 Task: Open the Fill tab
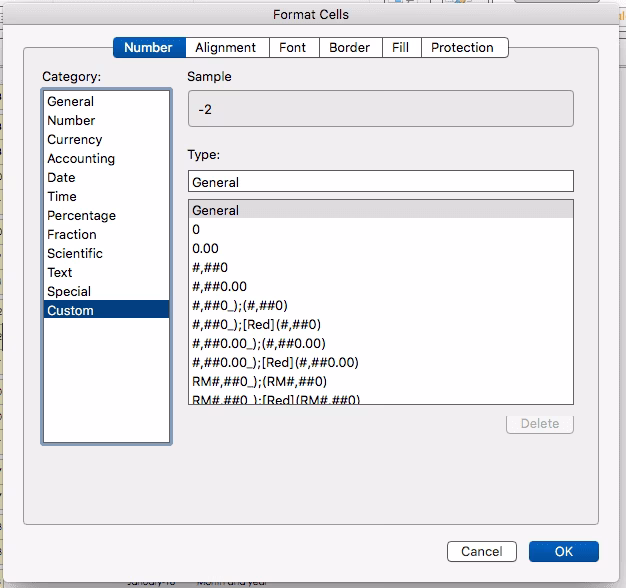pyautogui.click(x=402, y=48)
